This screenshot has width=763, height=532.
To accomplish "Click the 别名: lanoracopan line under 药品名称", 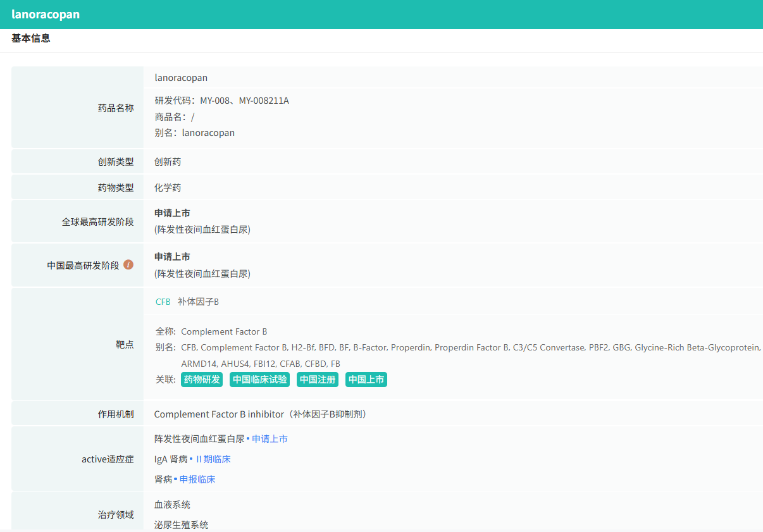I will [194, 133].
